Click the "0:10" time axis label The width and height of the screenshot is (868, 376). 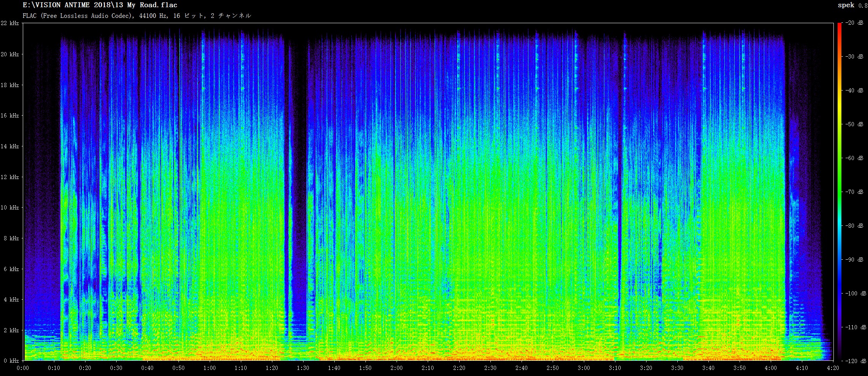tap(54, 368)
